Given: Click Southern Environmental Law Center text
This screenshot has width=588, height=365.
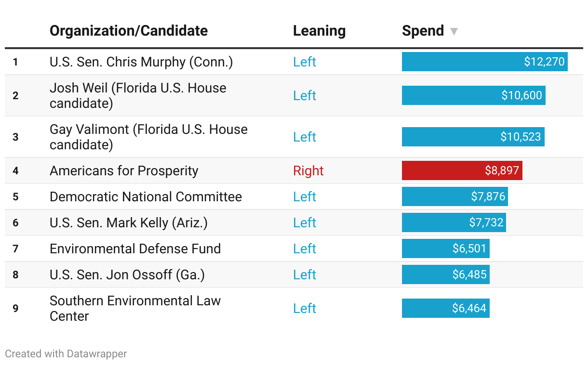Looking at the screenshot, I should click(x=135, y=308).
